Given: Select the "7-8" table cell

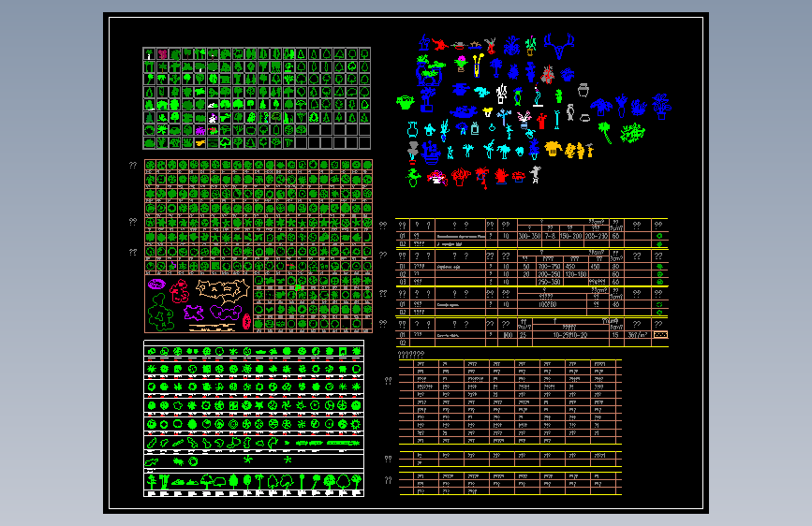Looking at the screenshot, I should click(x=550, y=236).
